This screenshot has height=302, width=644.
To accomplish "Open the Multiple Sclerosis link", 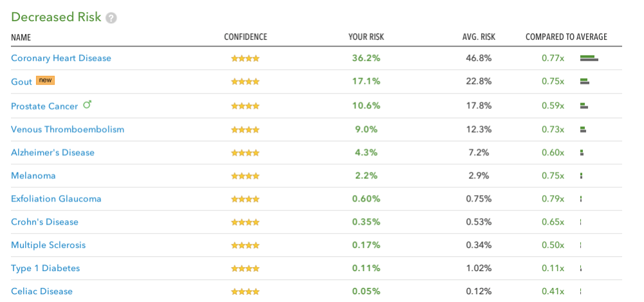I will [48, 245].
